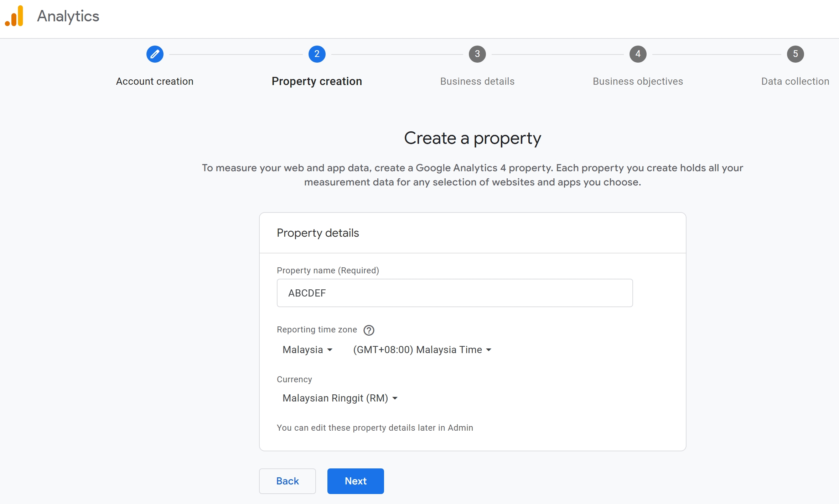Open the Malaysian Ringgit currency dropdown
This screenshot has height=504, width=839.
pyautogui.click(x=340, y=398)
